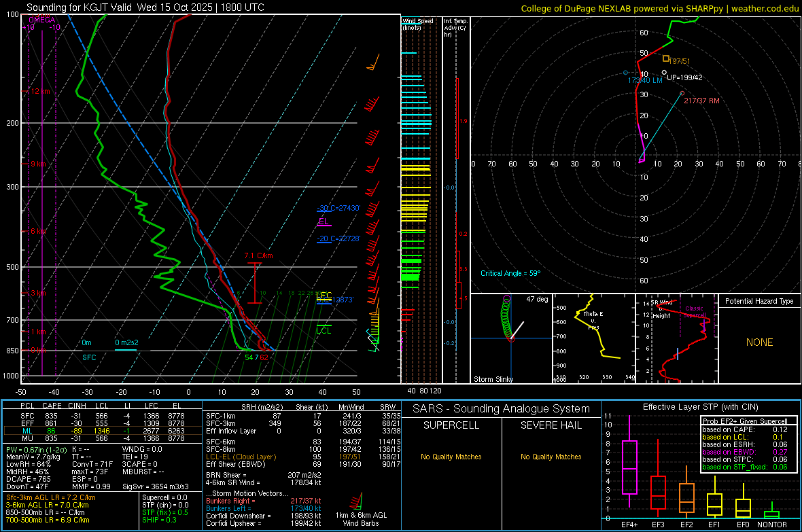Click the Critical Angle = 59° text
This screenshot has width=802, height=532.
point(510,273)
